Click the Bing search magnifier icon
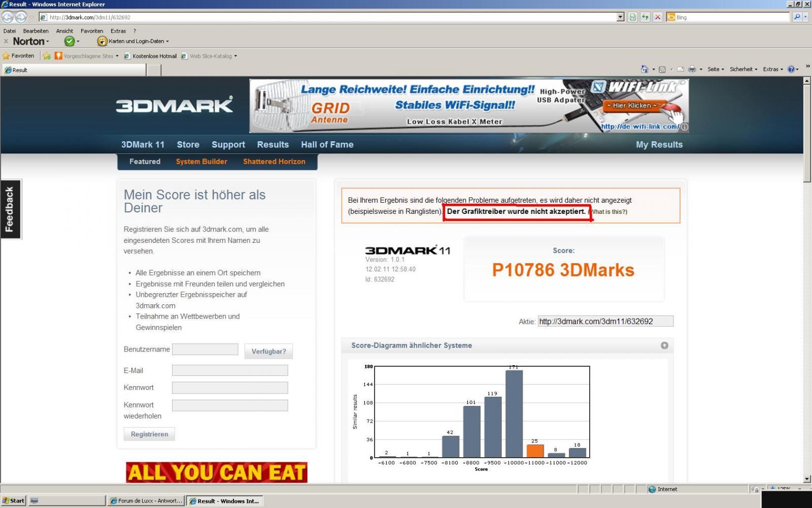The height and width of the screenshot is (508, 812). 797,17
